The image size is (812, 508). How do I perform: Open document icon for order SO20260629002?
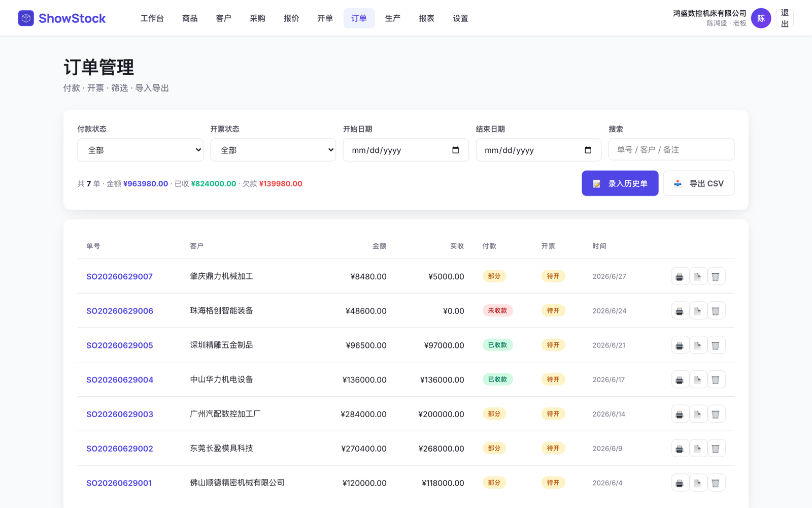(698, 449)
